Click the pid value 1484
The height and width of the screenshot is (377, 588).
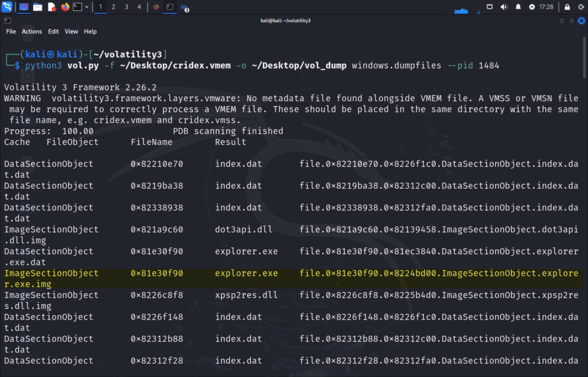click(x=489, y=65)
